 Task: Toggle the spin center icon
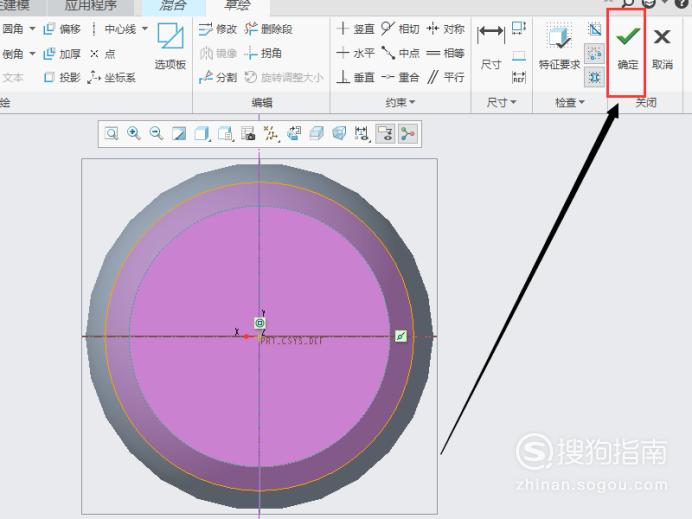click(408, 133)
